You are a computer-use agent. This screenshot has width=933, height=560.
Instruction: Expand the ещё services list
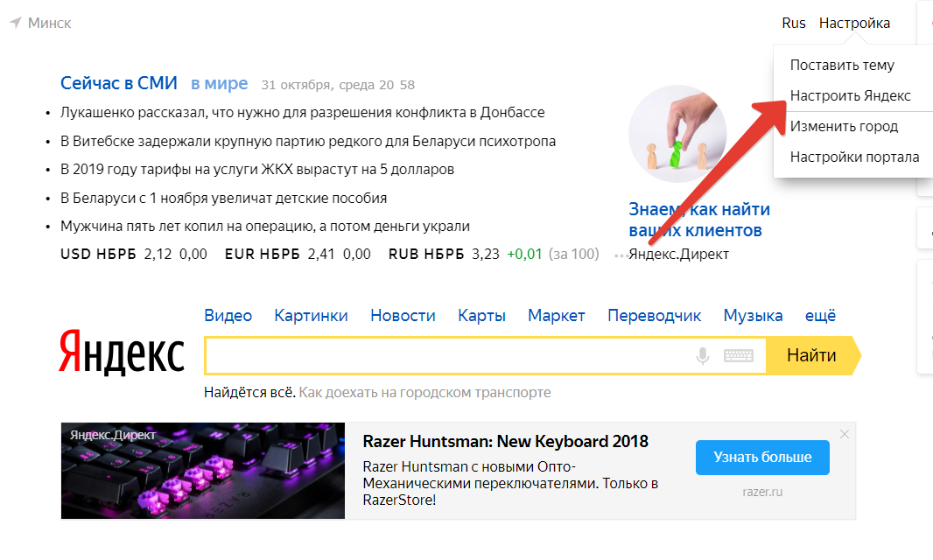click(821, 315)
